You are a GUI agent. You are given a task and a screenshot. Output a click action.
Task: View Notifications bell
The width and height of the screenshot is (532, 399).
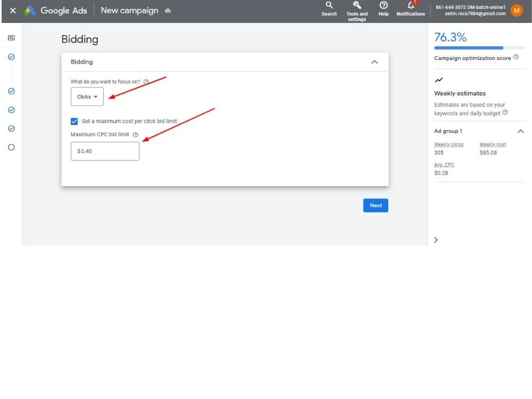(x=411, y=9)
